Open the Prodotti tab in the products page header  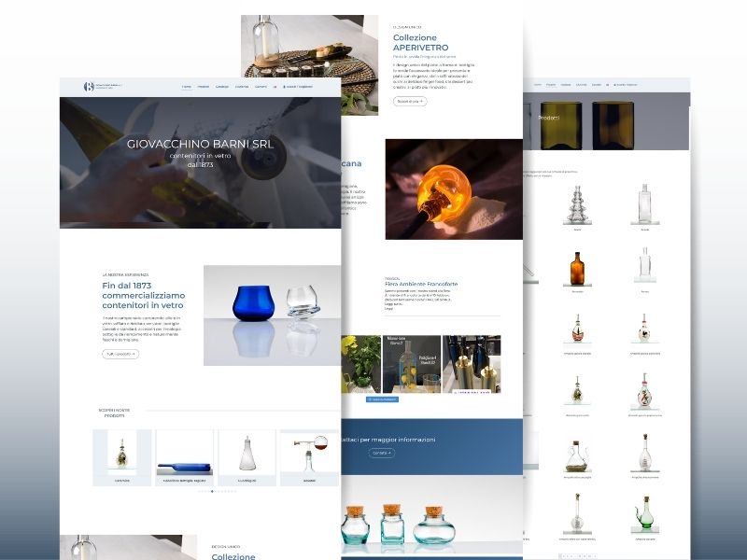[x=551, y=85]
